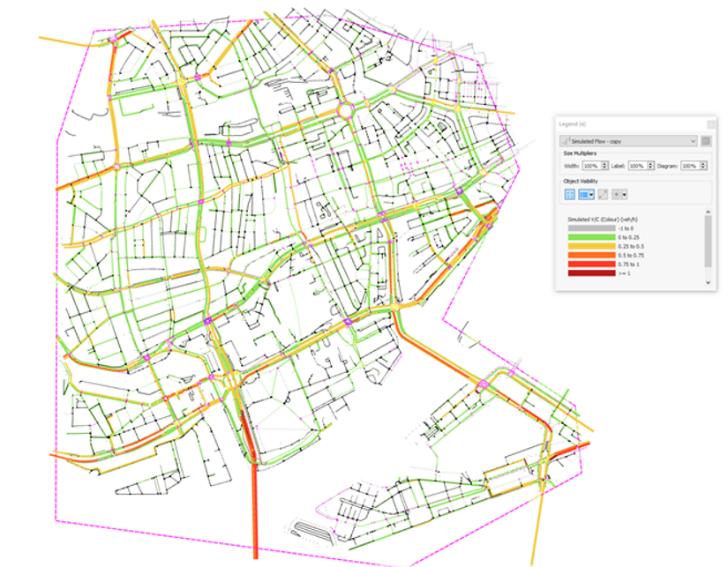The height and width of the screenshot is (567, 728).
Task: Click the roundabout junction on the map
Action: click(x=345, y=111)
